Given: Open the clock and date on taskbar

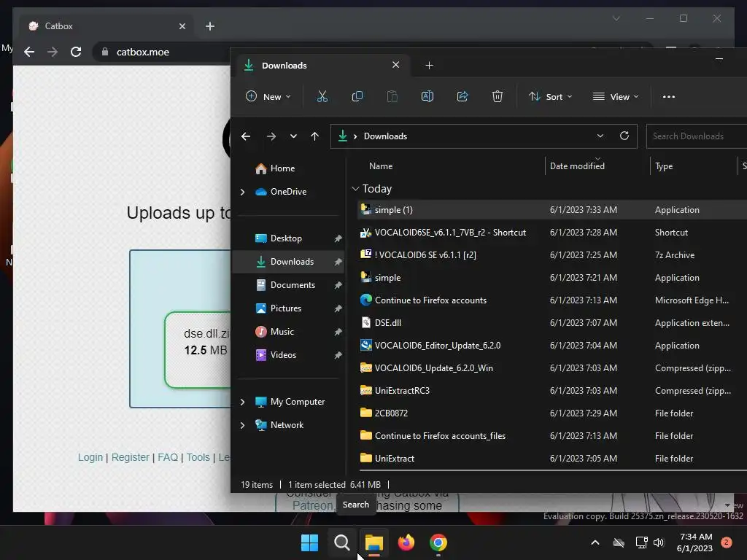Looking at the screenshot, I should tap(694, 542).
